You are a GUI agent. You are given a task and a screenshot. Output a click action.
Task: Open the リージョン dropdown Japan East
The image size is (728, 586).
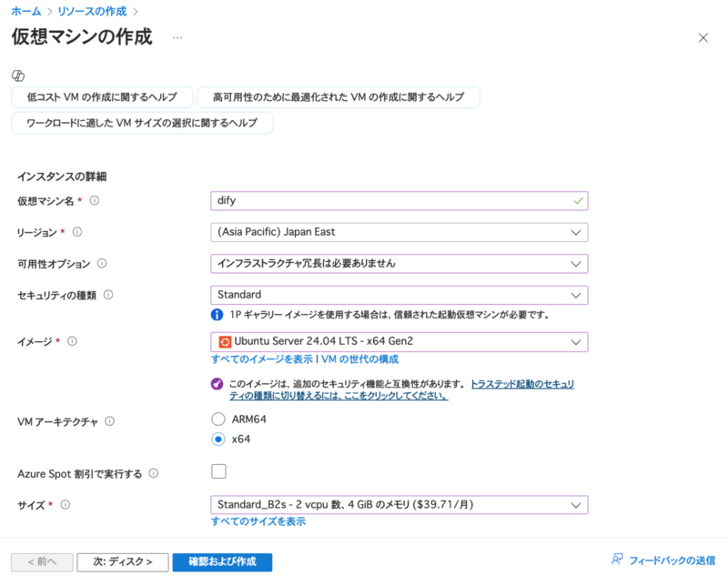click(399, 232)
